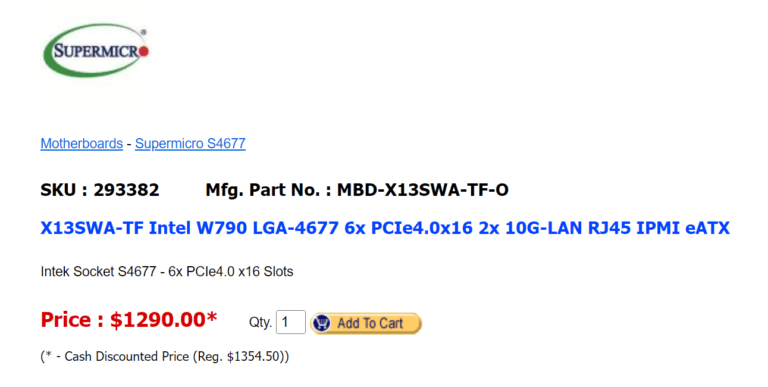Click the Qty. label text
The height and width of the screenshot is (387, 768).
click(260, 322)
